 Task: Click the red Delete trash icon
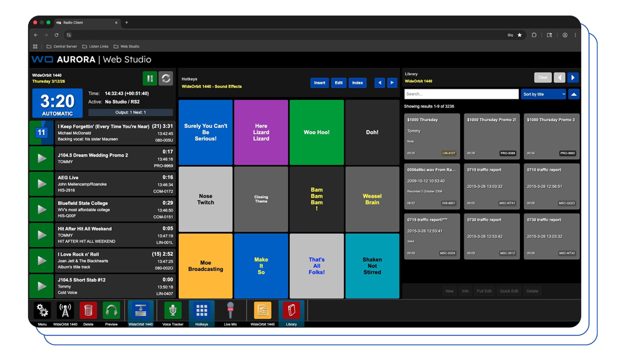[88, 311]
